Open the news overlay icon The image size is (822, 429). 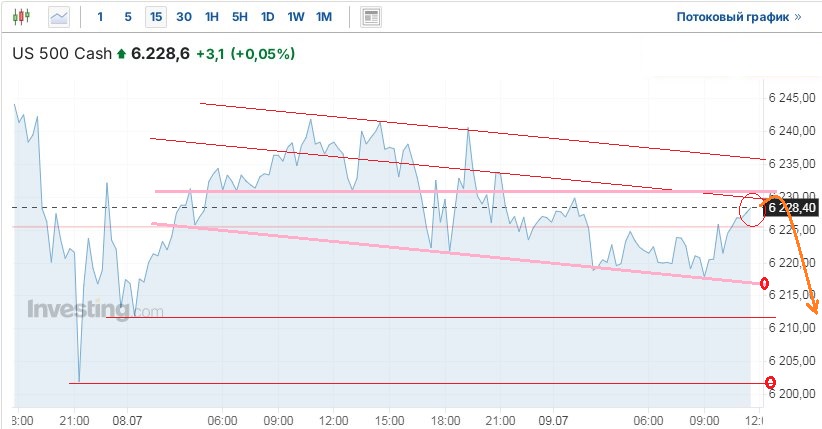(x=371, y=17)
